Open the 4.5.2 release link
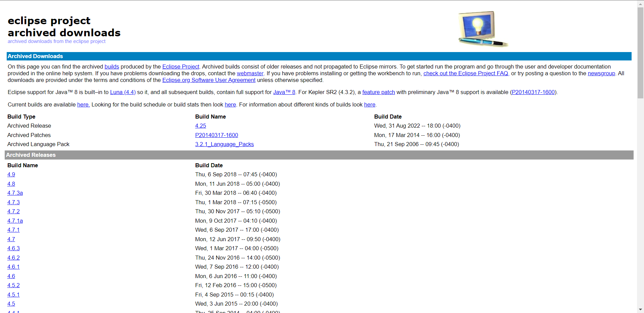The height and width of the screenshot is (313, 644). pos(13,285)
